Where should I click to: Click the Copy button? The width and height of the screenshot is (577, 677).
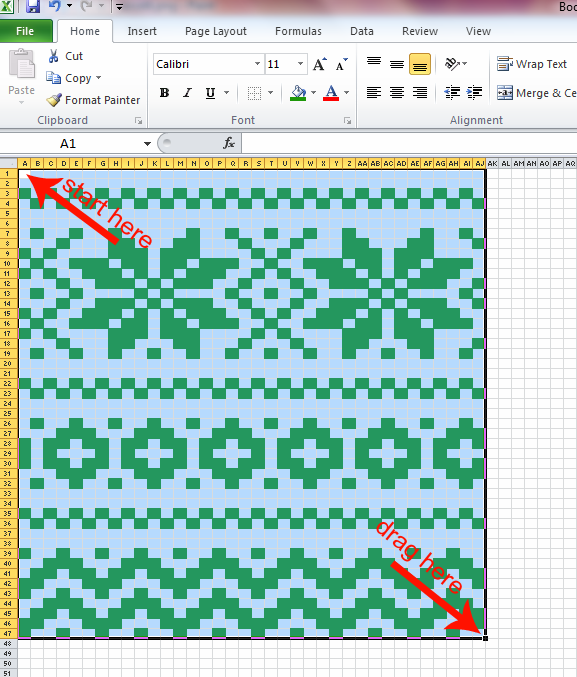pos(69,78)
